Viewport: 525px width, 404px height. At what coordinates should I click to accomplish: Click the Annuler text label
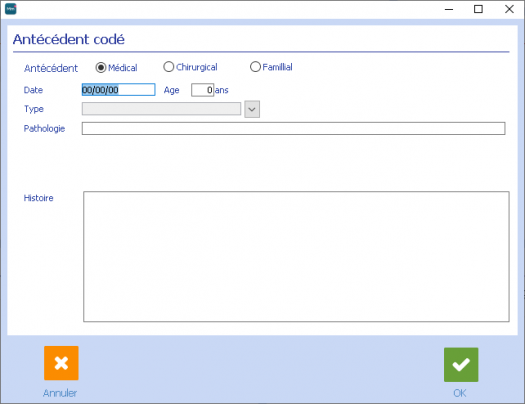[60, 393]
